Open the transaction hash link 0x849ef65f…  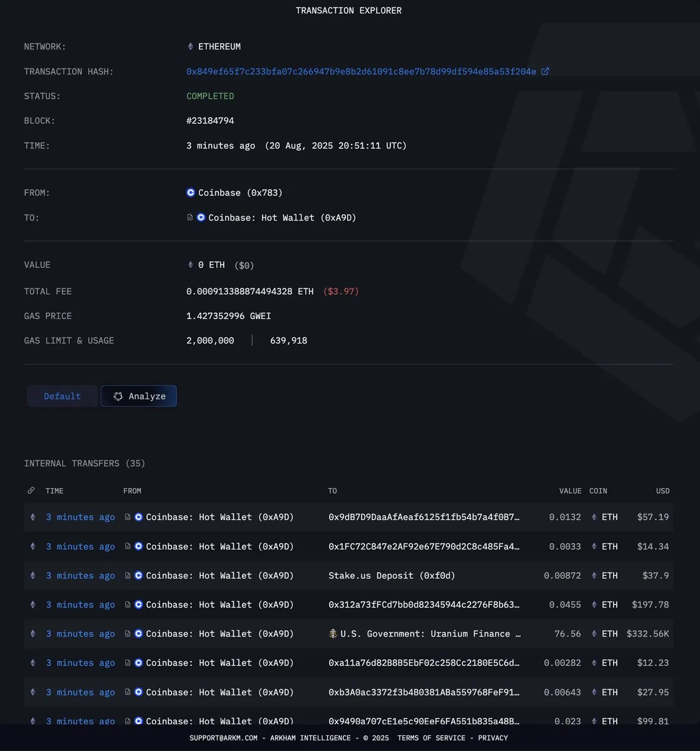tap(361, 71)
